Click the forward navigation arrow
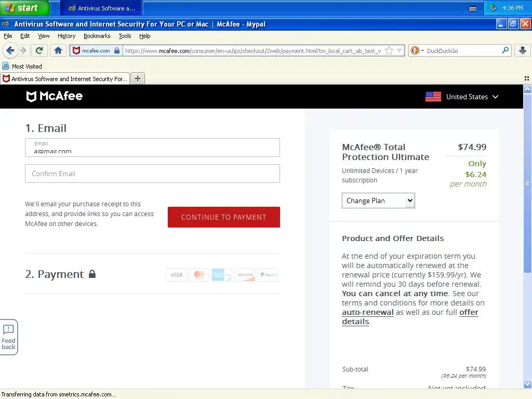This screenshot has width=532, height=399. (x=23, y=50)
